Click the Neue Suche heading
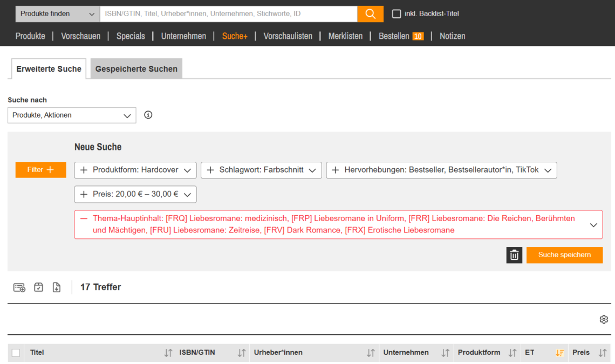Viewport: 615px width, 364px height. pyautogui.click(x=98, y=147)
